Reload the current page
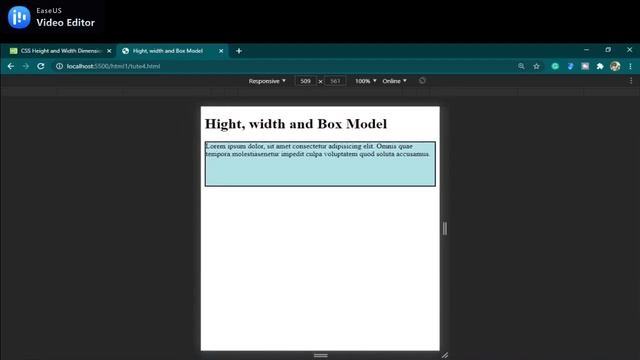This screenshot has width=640, height=360. (41, 66)
